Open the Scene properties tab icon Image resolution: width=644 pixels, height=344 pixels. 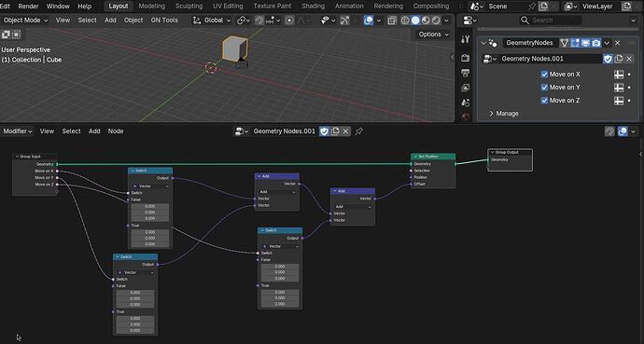click(x=466, y=103)
